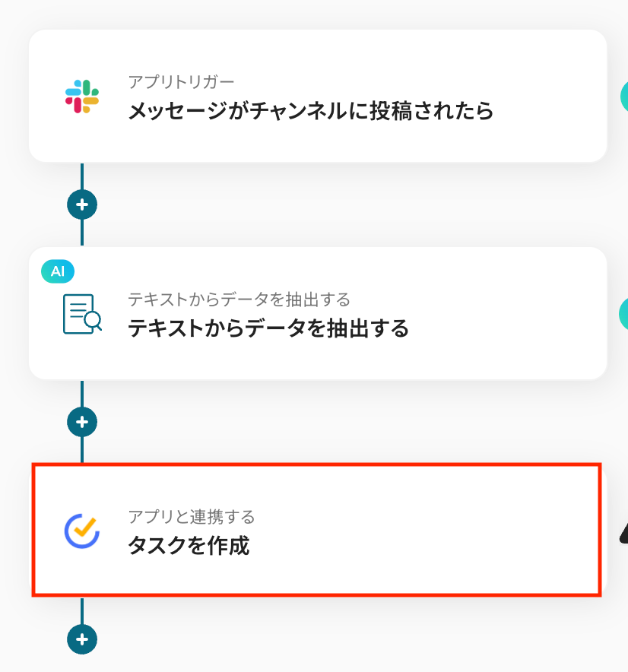Add a step after the text extraction card

82,421
